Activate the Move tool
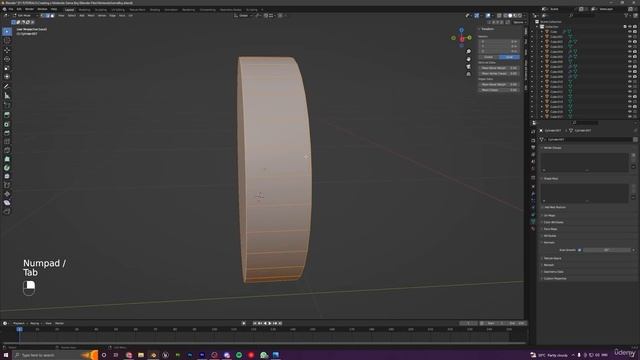The image size is (640, 360). [7, 50]
